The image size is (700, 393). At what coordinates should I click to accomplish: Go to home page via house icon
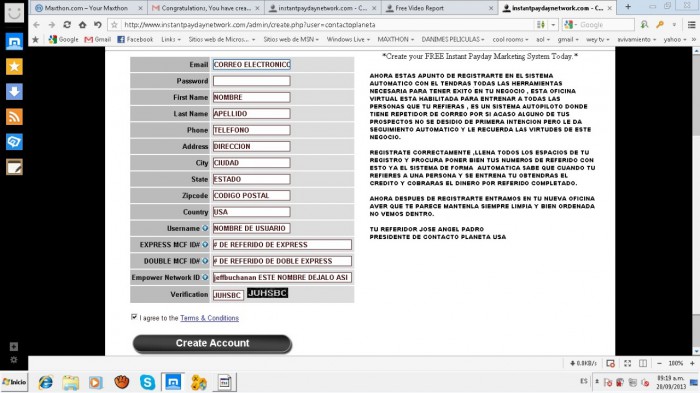click(x=83, y=25)
